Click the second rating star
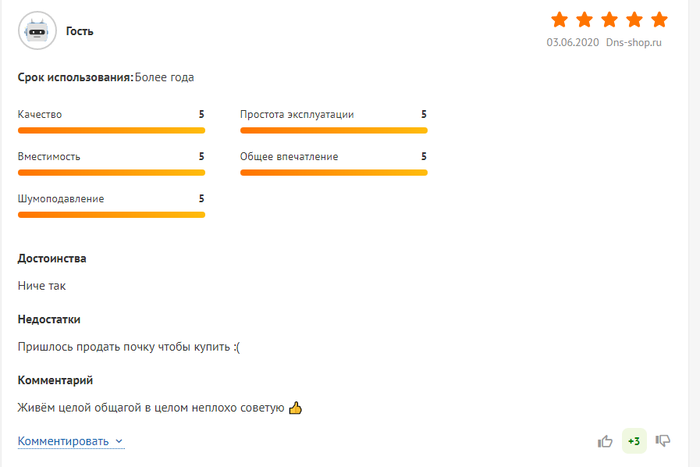This screenshot has height=467, width=700. coord(584,19)
